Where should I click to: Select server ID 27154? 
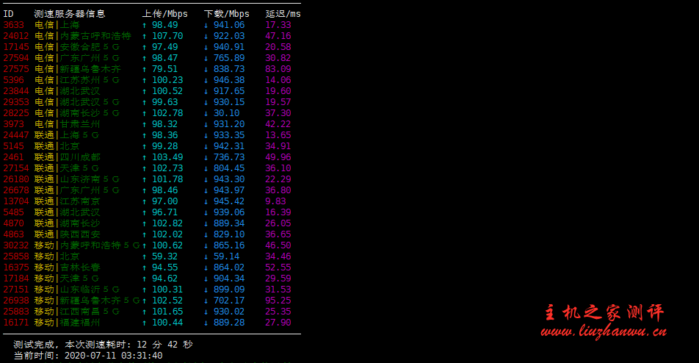[x=16, y=168]
